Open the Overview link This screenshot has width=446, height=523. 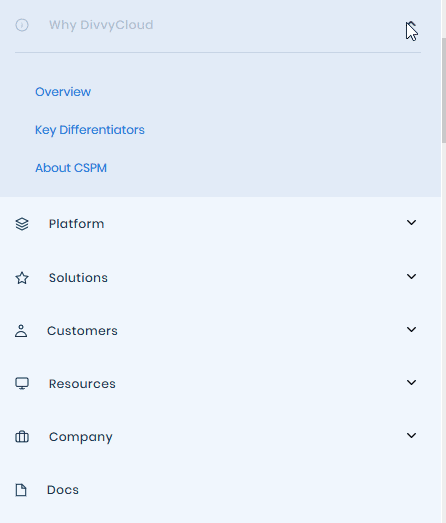click(x=63, y=92)
